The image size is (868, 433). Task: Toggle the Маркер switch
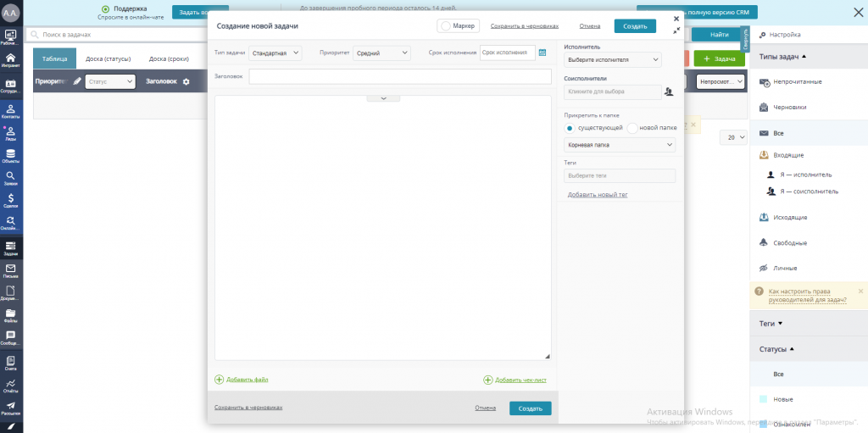click(x=445, y=26)
